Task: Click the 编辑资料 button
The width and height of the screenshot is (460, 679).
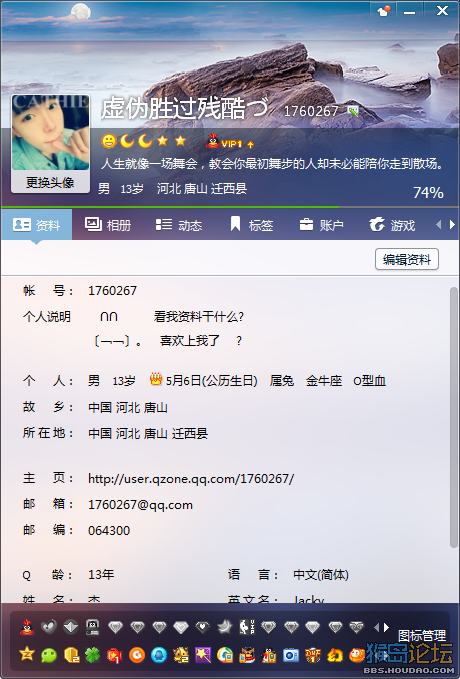Action: [x=407, y=259]
